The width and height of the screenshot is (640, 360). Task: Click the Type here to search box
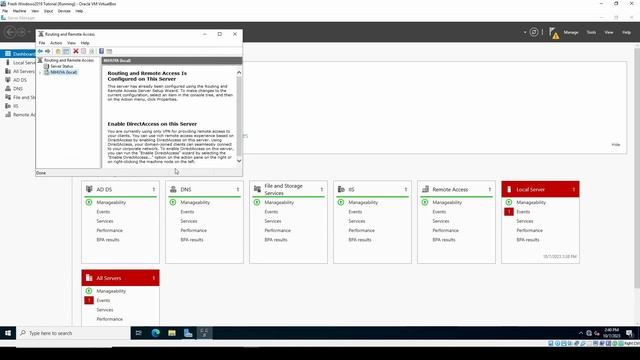73,333
